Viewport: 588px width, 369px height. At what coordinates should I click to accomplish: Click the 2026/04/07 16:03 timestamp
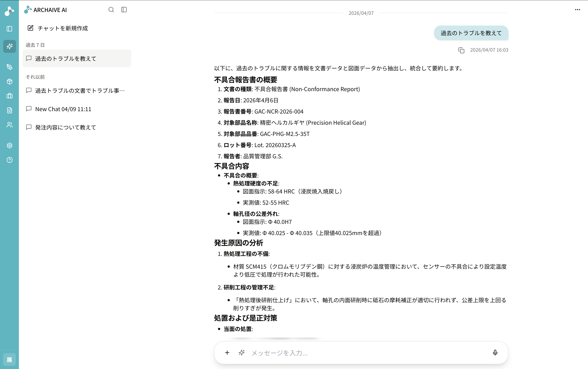(489, 50)
